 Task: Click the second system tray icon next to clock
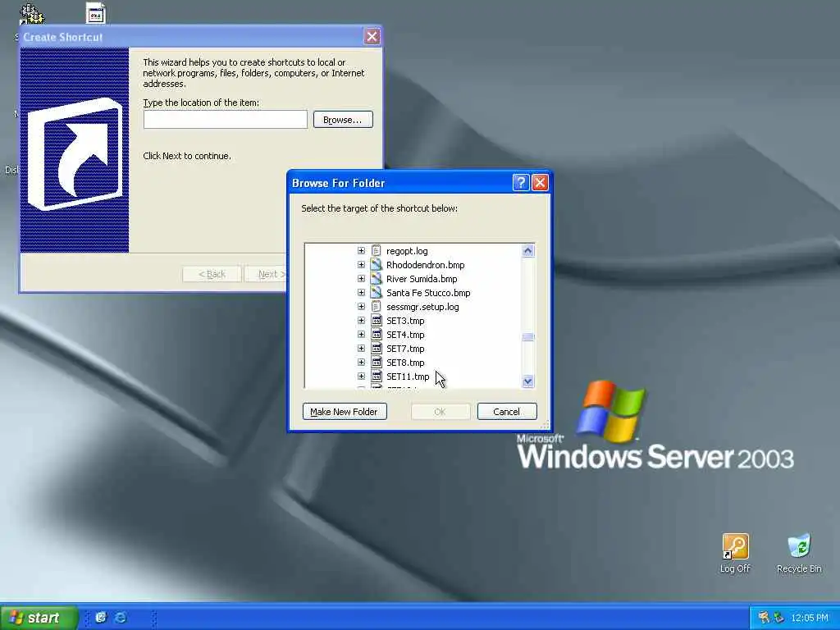coord(778,618)
